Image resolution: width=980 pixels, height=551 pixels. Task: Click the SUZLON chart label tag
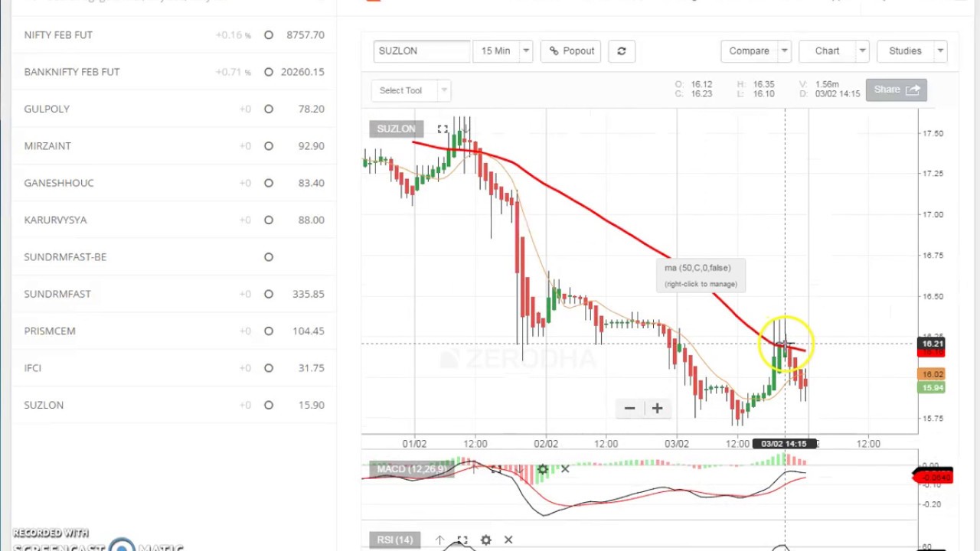396,129
